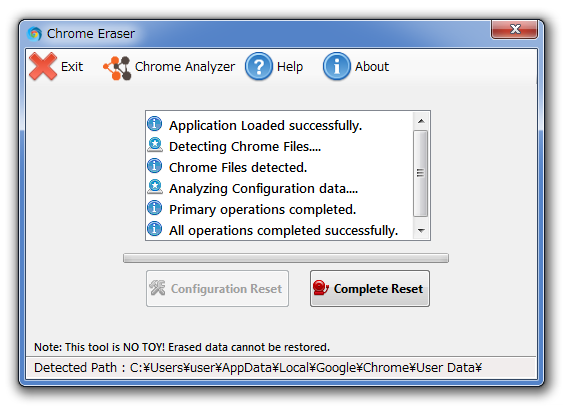
Task: Click the log list scroll down arrow
Action: [421, 230]
